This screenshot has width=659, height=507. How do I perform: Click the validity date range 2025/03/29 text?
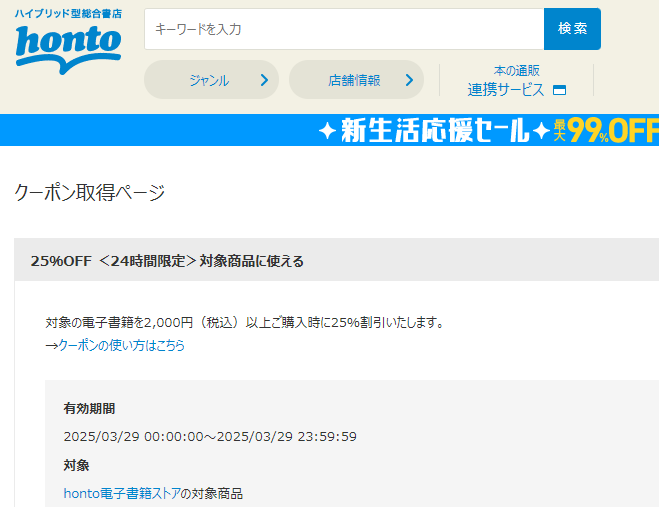coord(210,436)
